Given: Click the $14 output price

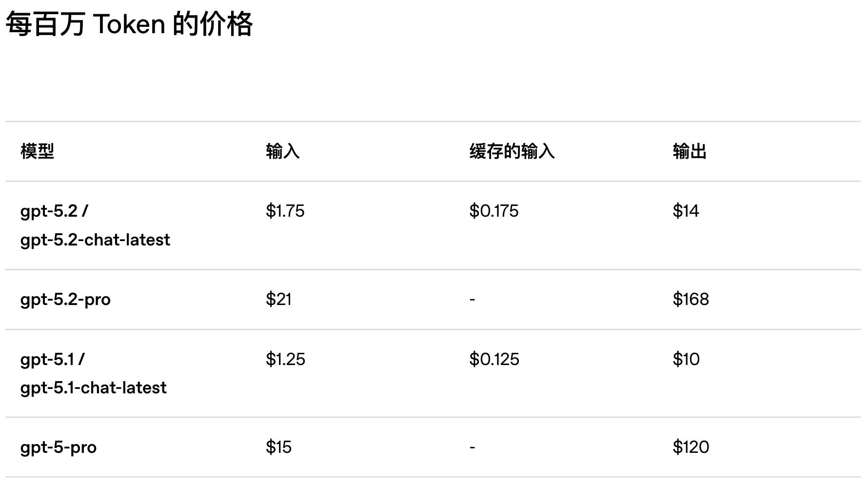Looking at the screenshot, I should [686, 211].
